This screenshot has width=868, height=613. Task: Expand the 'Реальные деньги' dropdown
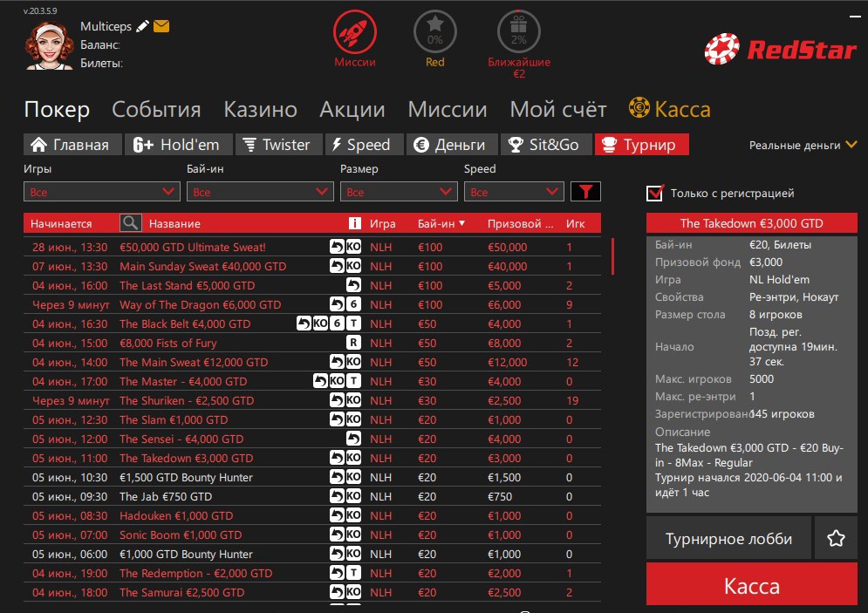803,146
